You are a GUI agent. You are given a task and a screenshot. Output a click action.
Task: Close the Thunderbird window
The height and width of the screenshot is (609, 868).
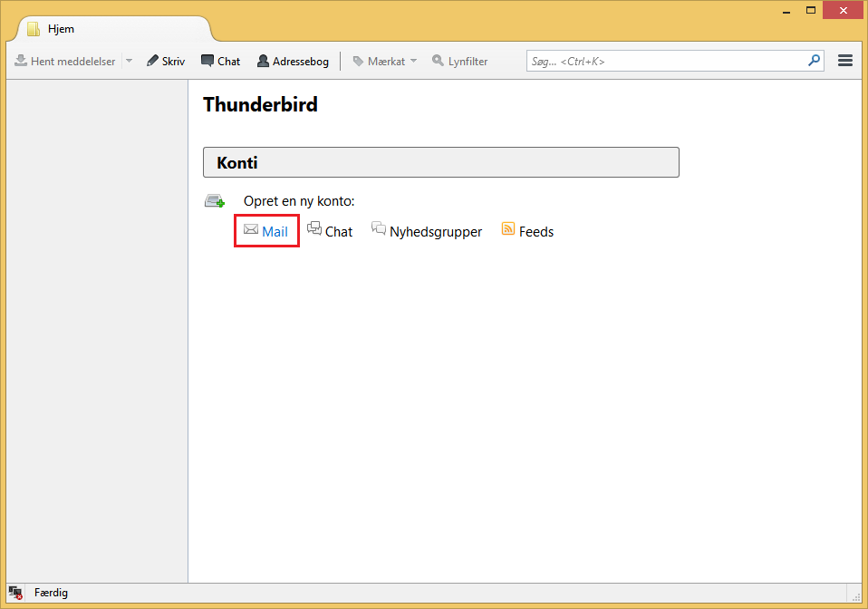844,11
